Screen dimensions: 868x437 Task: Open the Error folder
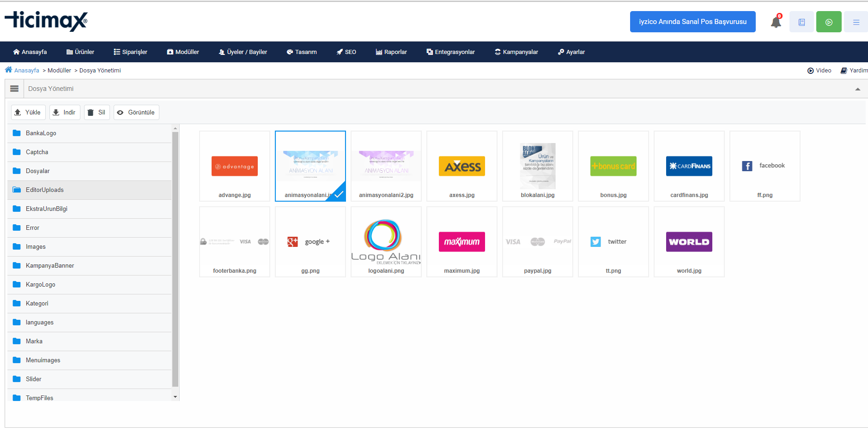(x=90, y=227)
